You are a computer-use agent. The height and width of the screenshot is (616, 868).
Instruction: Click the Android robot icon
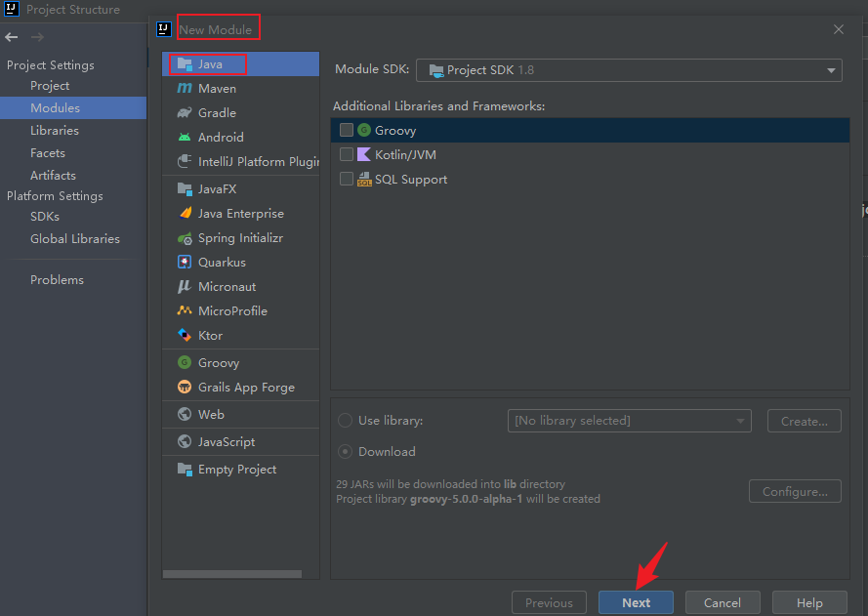185,138
